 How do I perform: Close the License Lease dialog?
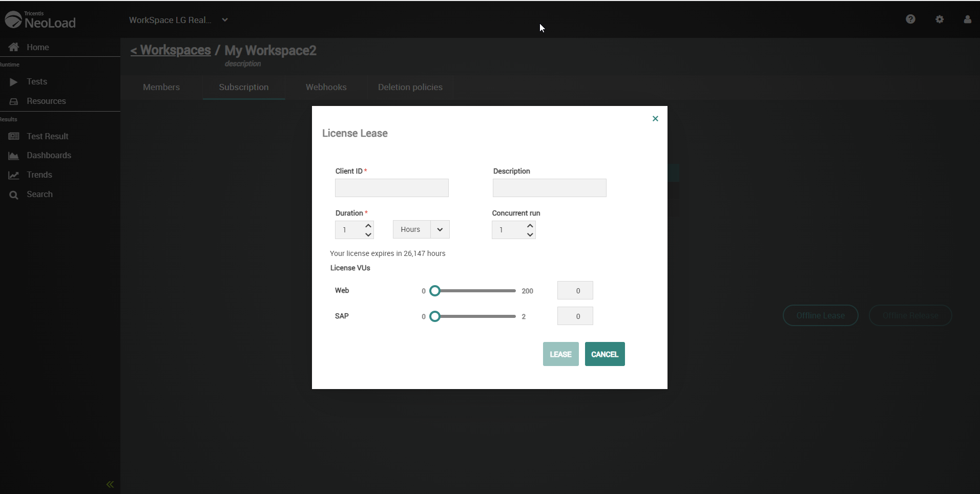(x=655, y=119)
